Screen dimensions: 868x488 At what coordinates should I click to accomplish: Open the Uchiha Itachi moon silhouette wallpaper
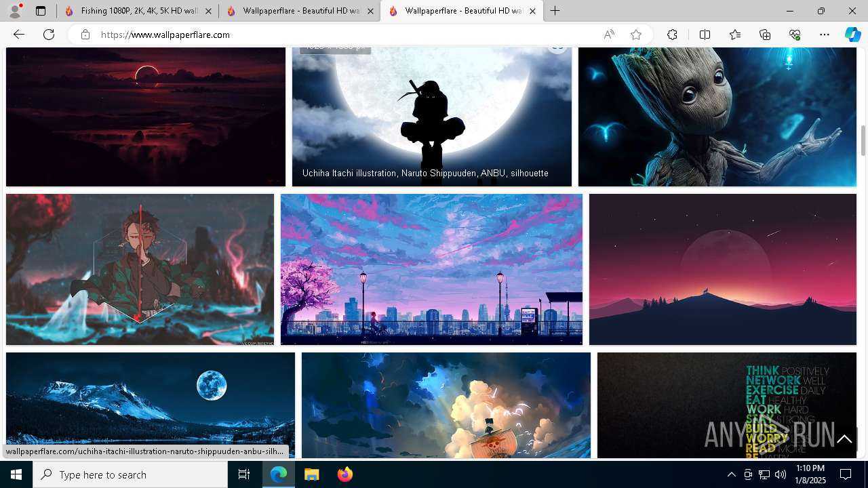point(432,117)
